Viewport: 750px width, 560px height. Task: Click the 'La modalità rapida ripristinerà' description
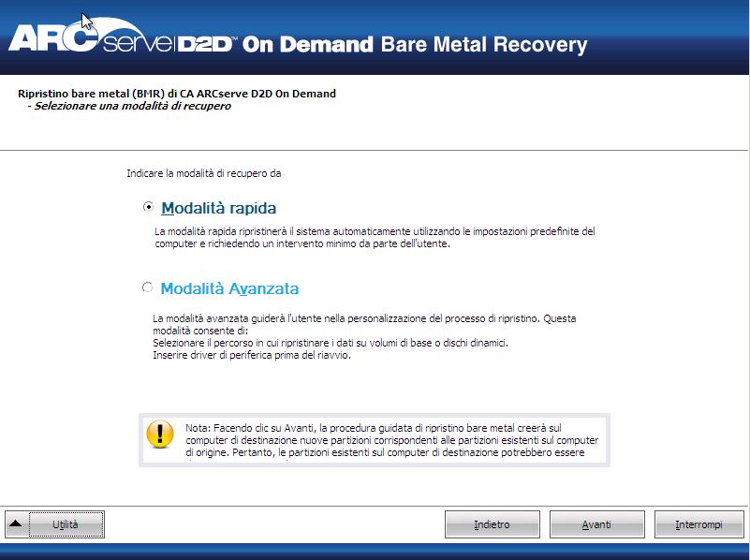click(x=375, y=238)
